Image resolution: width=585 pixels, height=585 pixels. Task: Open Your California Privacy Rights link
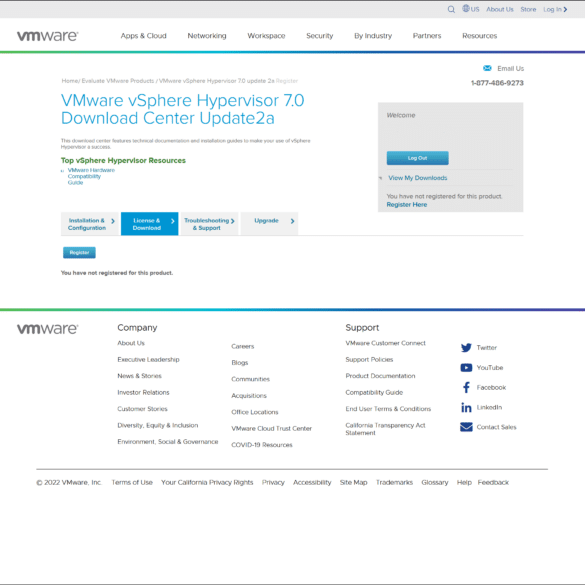pos(207,482)
